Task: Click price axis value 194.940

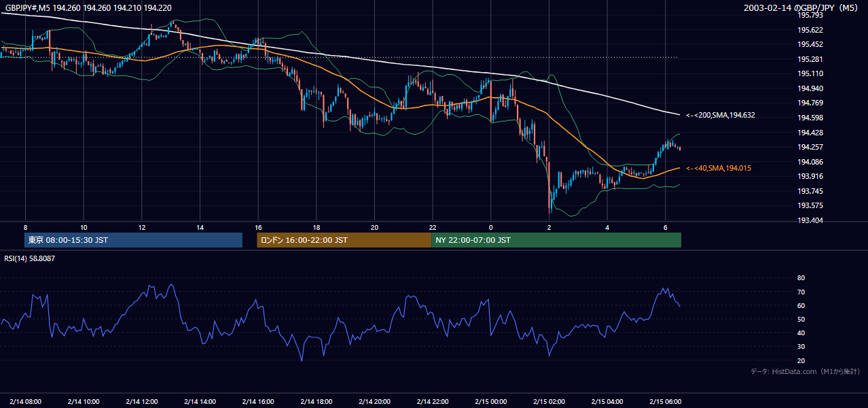Action: click(x=810, y=88)
